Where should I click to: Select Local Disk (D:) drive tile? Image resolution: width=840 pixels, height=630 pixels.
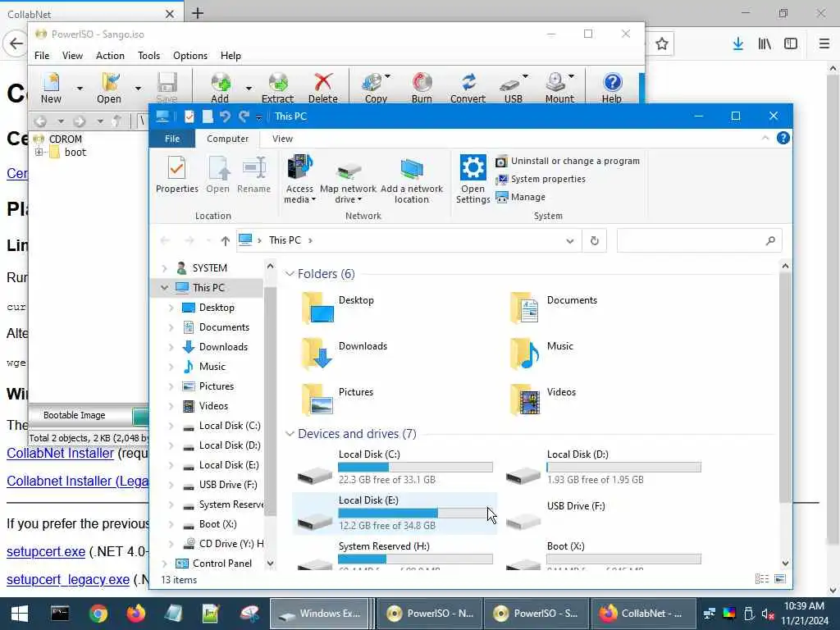603,467
